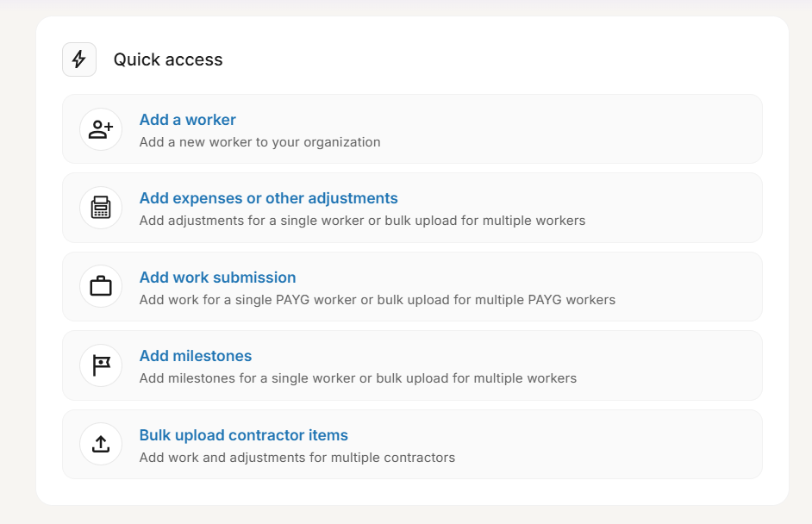Click the lightning bolt Quick access icon
Viewport: 812px width, 524px height.
79,59
